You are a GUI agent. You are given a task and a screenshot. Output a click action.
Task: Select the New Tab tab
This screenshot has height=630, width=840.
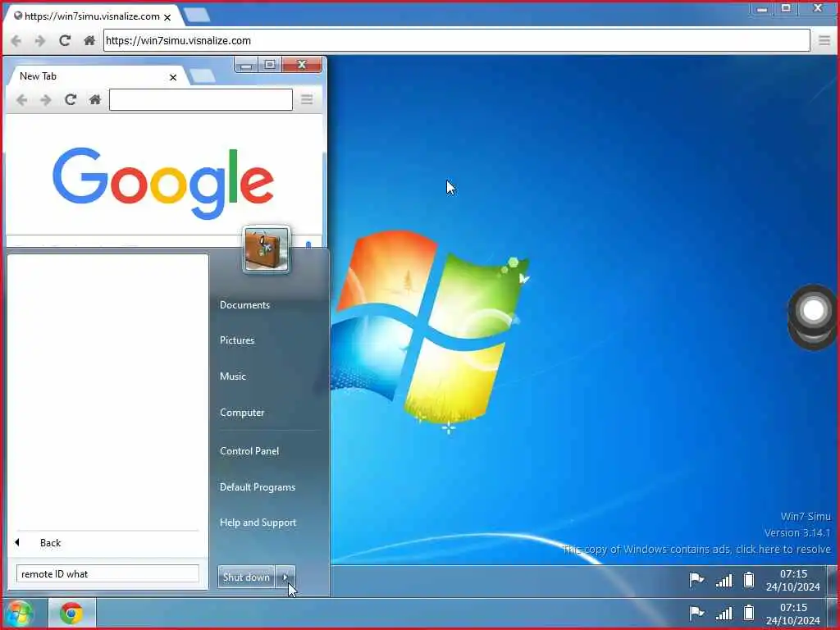coord(97,76)
